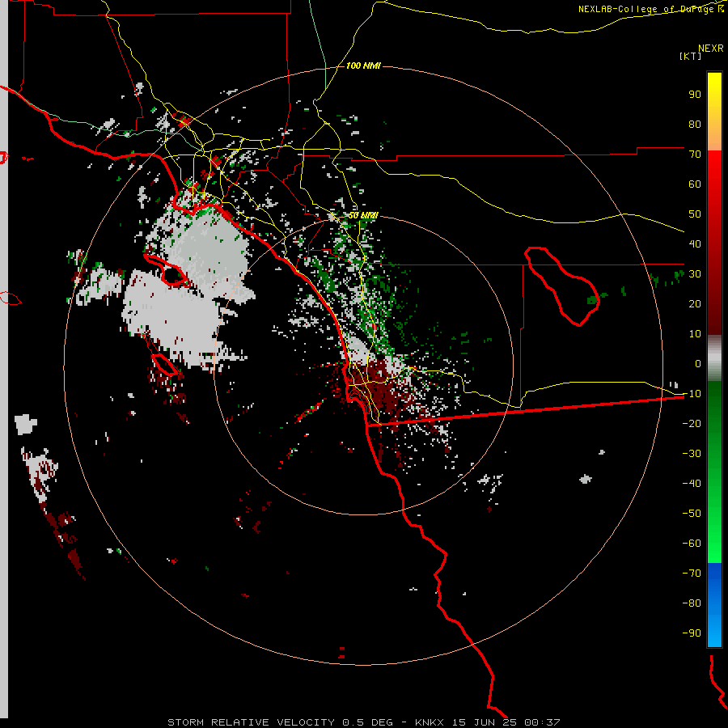Click the -30 value on the velocity scale
This screenshot has height=728, width=728.
692,454
